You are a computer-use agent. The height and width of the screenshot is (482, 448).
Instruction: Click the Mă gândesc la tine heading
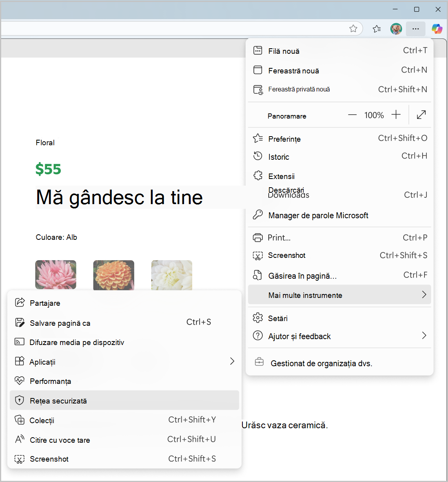(x=119, y=197)
